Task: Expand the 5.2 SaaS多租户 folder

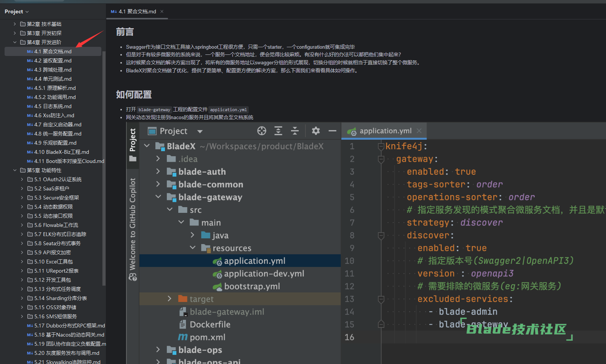Action: click(22, 188)
